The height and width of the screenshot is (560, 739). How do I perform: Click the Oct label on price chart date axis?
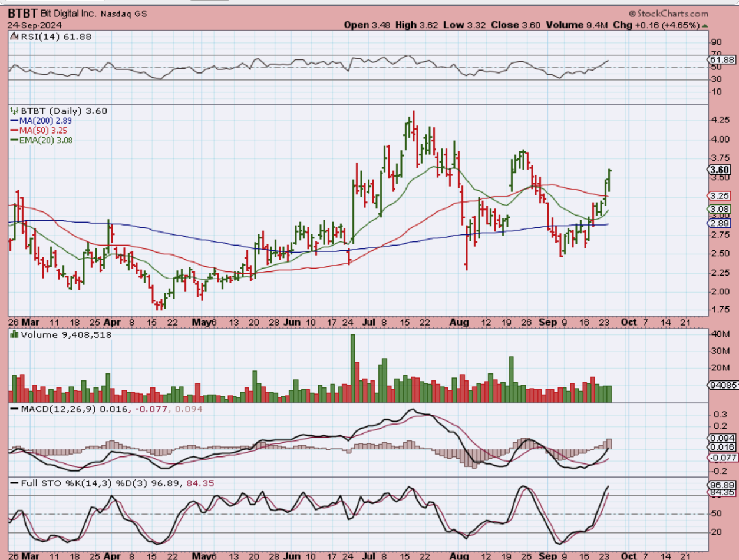coord(629,323)
